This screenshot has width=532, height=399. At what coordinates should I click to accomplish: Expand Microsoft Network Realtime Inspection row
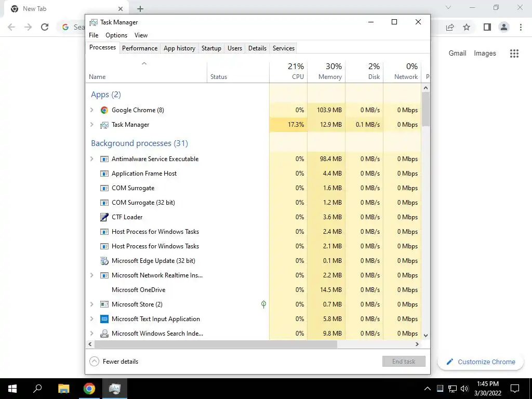(91, 275)
